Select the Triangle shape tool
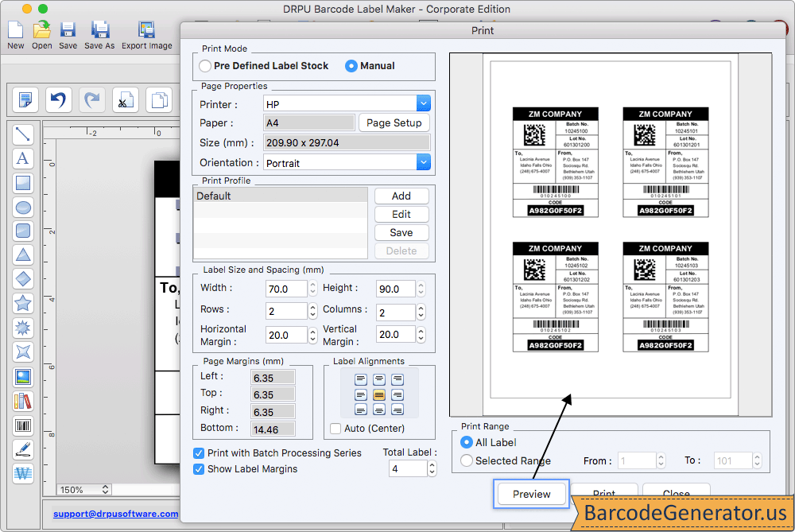Viewport: 795px width, 532px height. click(23, 255)
